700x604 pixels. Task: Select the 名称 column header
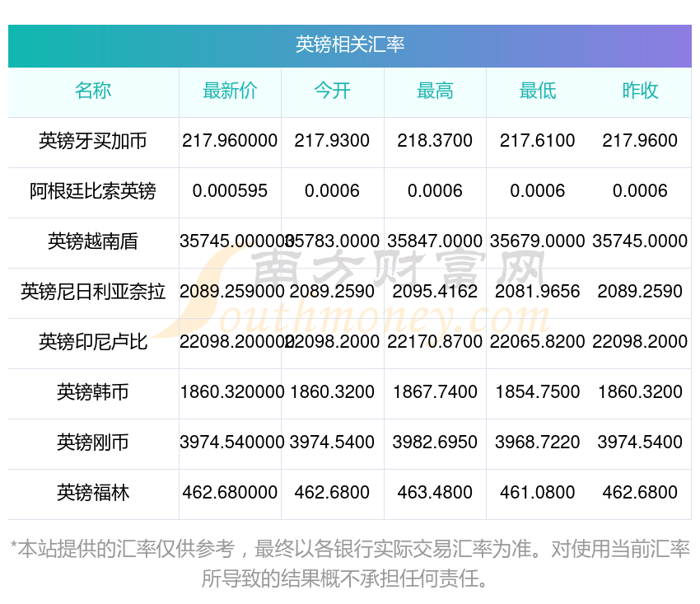click(x=93, y=91)
